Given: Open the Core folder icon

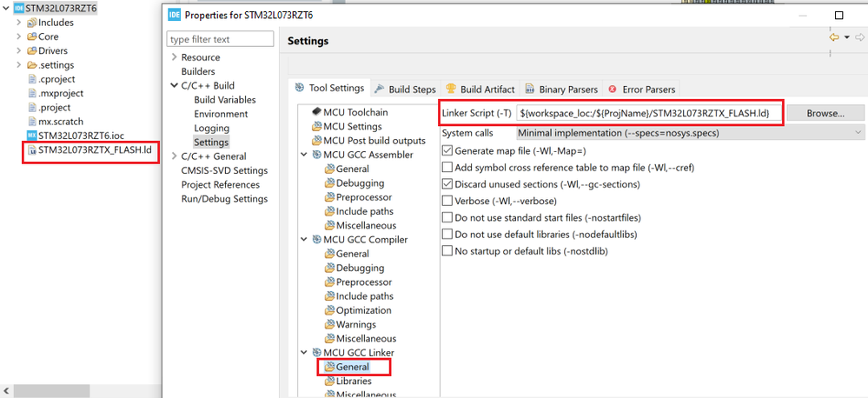Looking at the screenshot, I should point(31,36).
